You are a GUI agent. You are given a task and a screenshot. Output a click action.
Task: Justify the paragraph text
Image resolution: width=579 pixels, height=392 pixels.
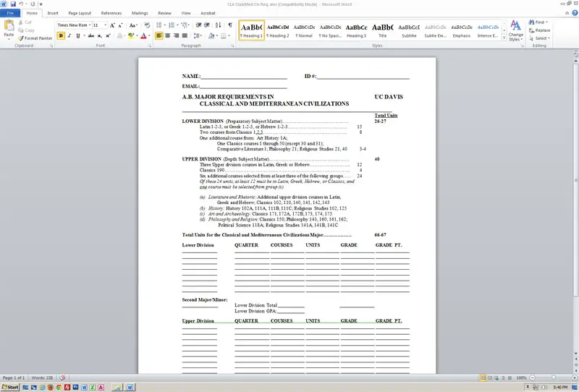tap(185, 36)
